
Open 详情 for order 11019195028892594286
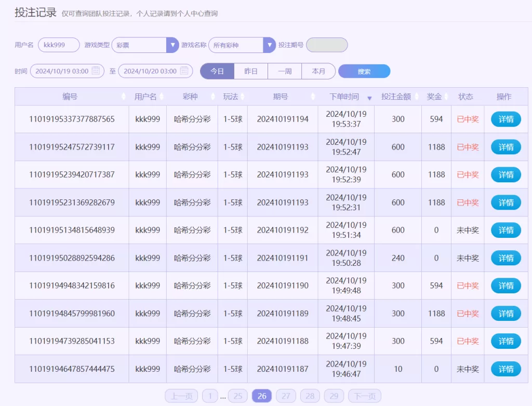[x=506, y=258]
